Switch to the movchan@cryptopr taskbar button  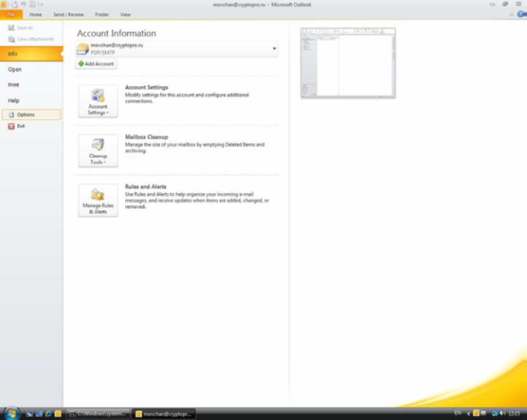pyautogui.click(x=164, y=414)
